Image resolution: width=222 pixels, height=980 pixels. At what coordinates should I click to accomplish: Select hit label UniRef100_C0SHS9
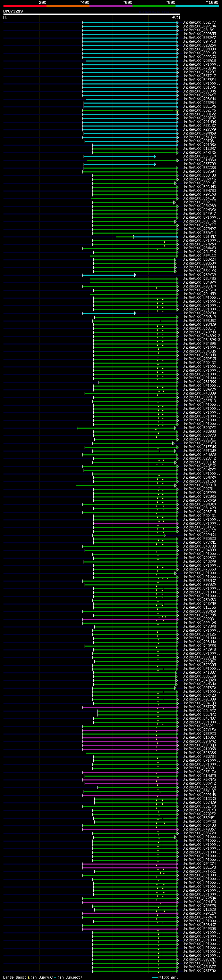pos(199,802)
